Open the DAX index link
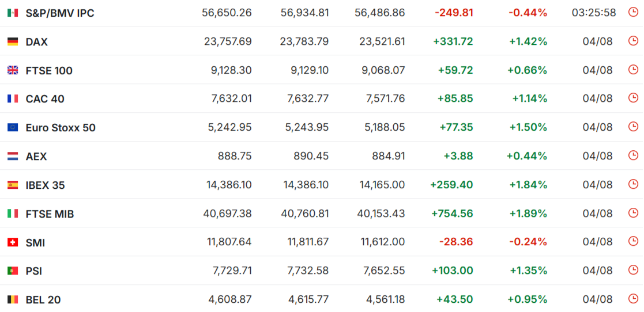Screen dimensions: 644x312 click(x=36, y=42)
